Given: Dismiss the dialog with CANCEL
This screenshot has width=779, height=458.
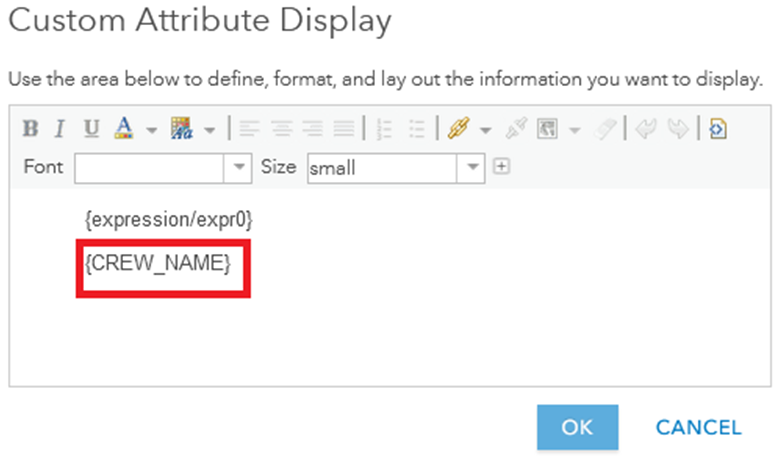Looking at the screenshot, I should pos(698,427).
